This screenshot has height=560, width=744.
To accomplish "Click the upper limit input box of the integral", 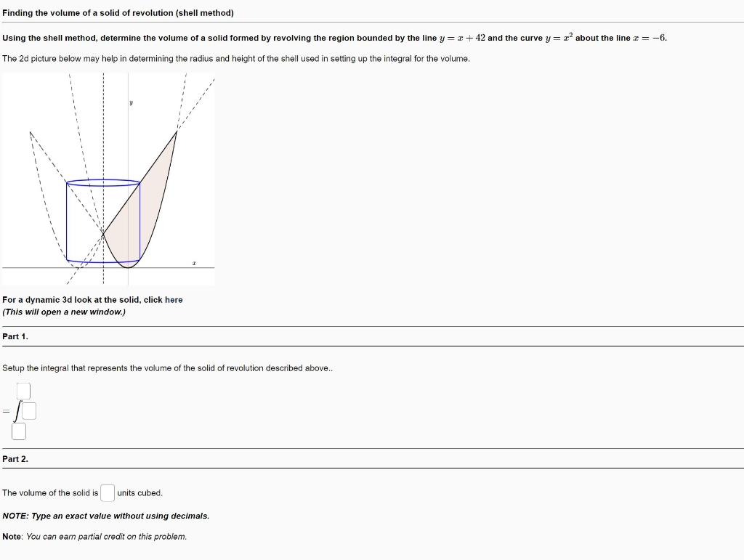I will click(x=24, y=390).
